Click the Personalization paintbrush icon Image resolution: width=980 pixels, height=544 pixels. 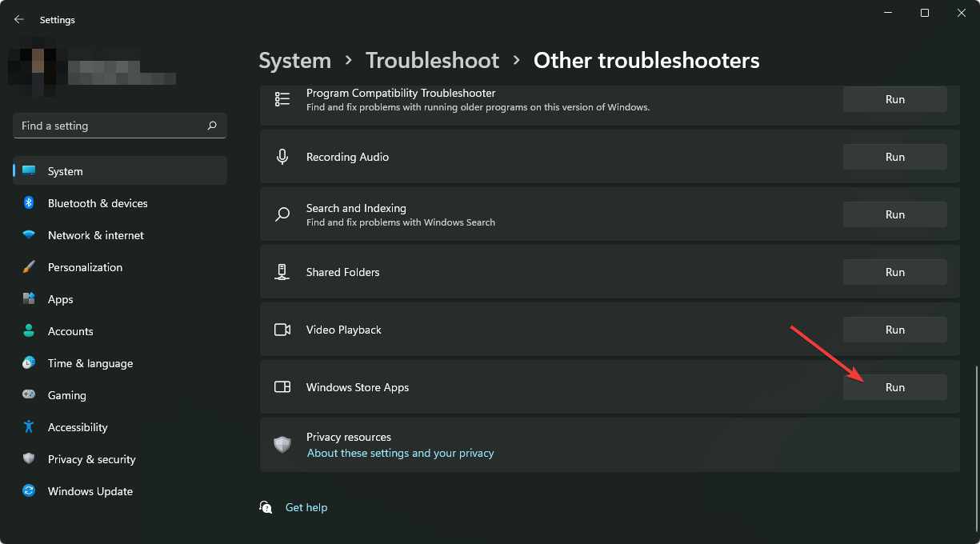click(x=29, y=267)
